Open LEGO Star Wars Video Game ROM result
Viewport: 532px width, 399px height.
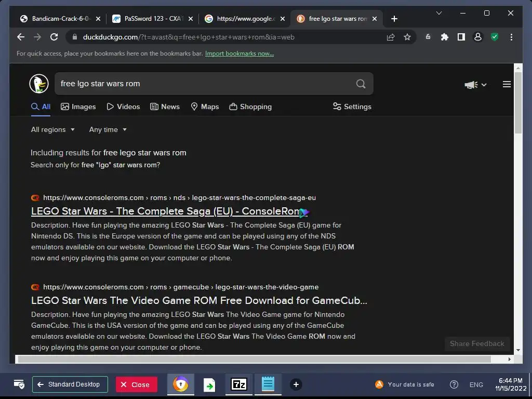tap(199, 300)
